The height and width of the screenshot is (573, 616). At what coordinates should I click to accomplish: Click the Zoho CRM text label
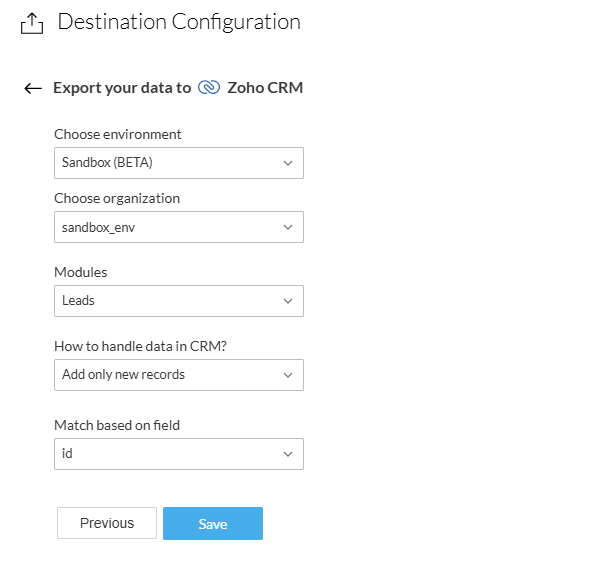tap(265, 88)
